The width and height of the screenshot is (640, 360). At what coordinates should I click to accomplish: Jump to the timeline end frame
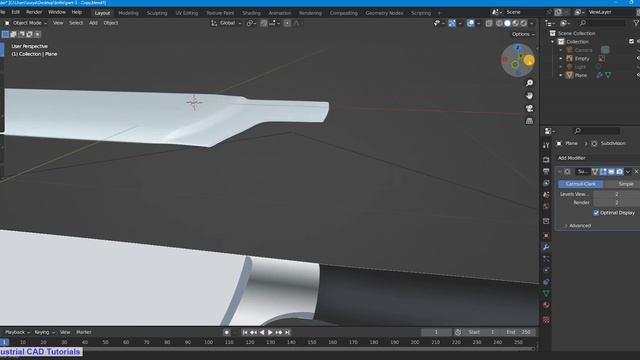(x=287, y=332)
